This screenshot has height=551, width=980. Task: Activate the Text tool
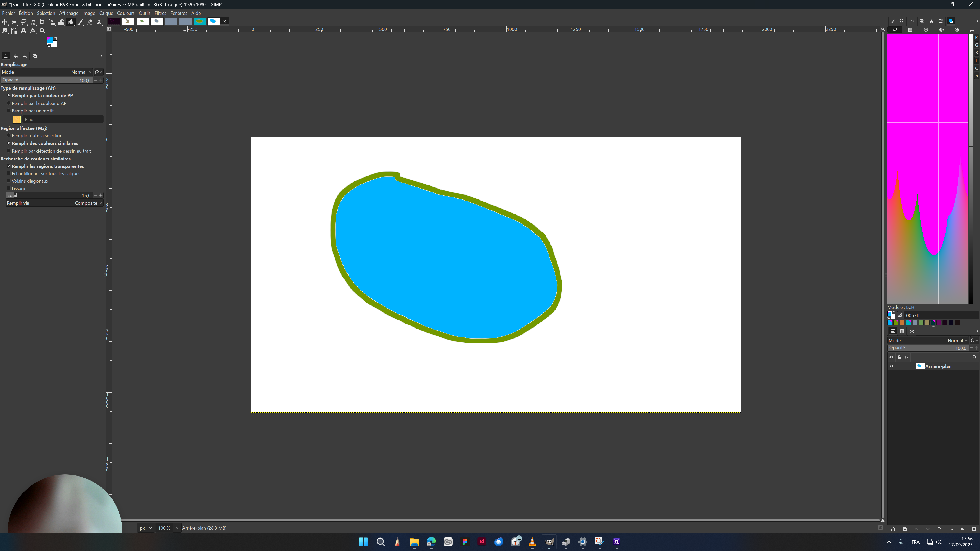tap(23, 31)
